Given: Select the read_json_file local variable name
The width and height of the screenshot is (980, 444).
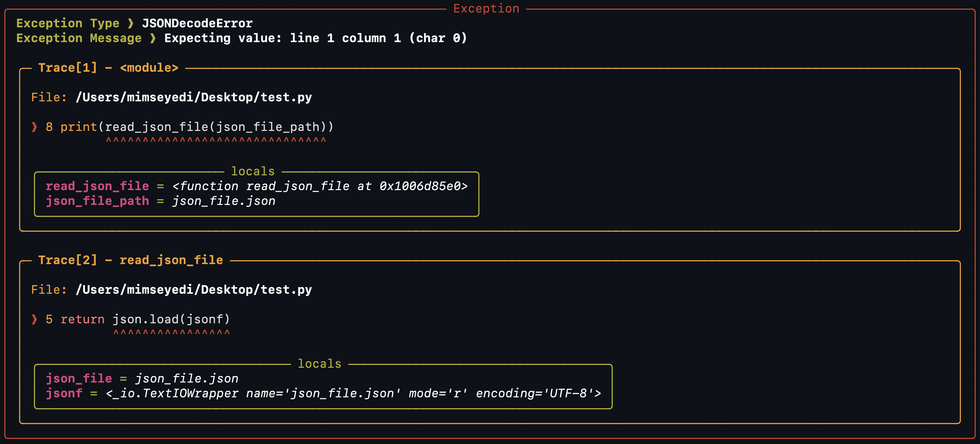Looking at the screenshot, I should pyautogui.click(x=97, y=186).
